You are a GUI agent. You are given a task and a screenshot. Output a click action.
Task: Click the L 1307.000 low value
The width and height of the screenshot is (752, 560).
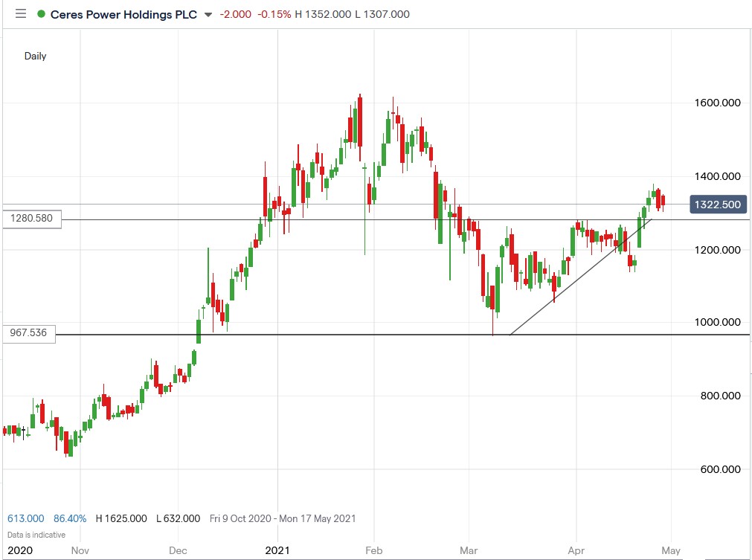point(382,14)
